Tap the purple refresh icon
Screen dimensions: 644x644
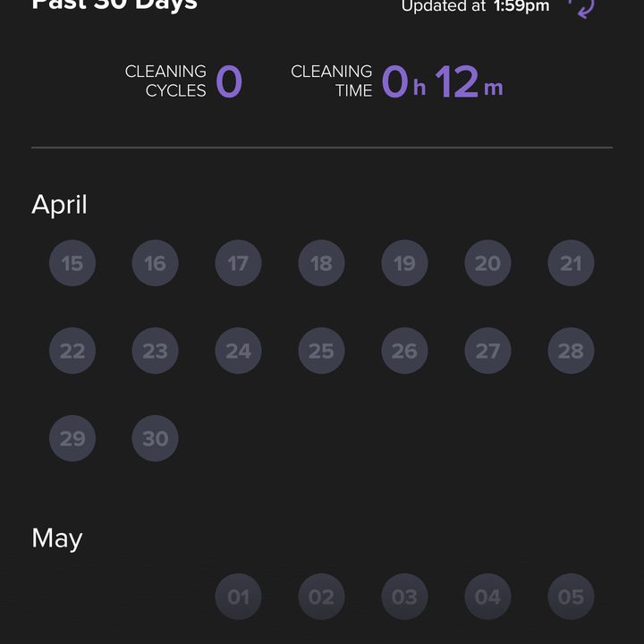pos(581,8)
